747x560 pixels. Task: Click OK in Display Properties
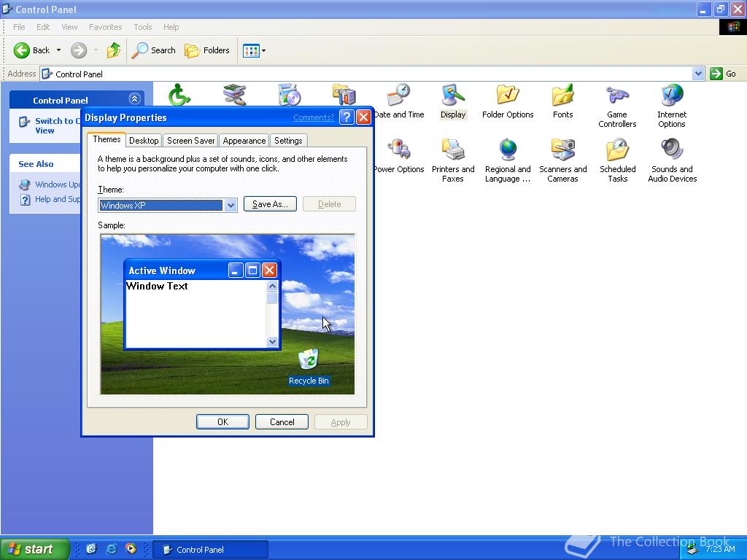click(x=222, y=422)
